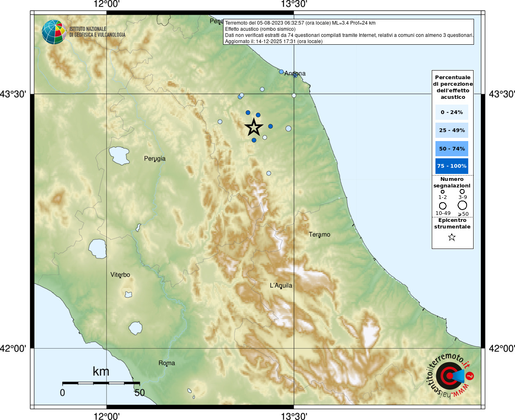Screen dimensions: 515x420
Task: Click the bottom 13°30' longitude label
Action: click(x=294, y=416)
